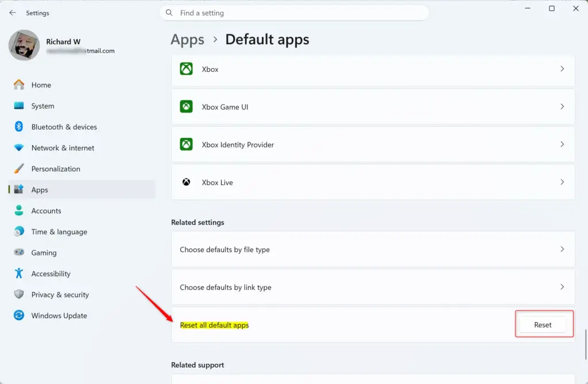Click the Xbox Identity Provider label

238,145
